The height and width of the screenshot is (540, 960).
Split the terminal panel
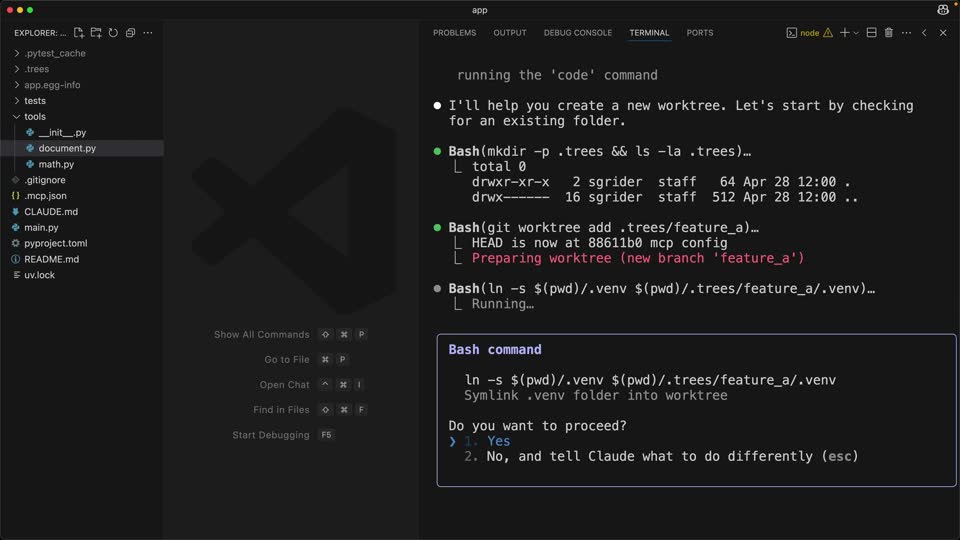pyautogui.click(x=871, y=33)
